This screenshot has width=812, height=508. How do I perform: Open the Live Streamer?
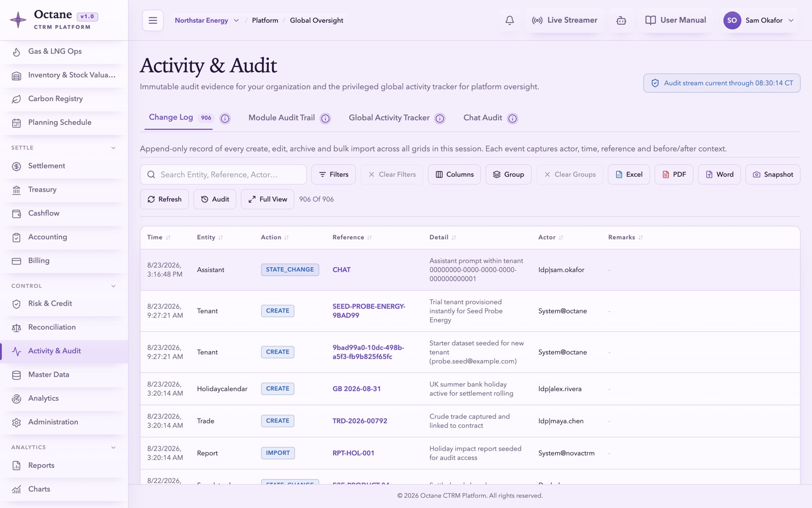565,20
